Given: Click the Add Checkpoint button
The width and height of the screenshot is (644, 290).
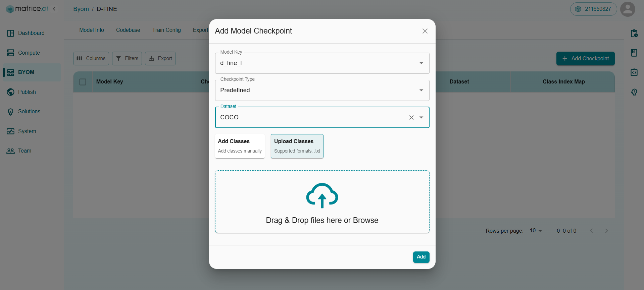Looking at the screenshot, I should (585, 58).
